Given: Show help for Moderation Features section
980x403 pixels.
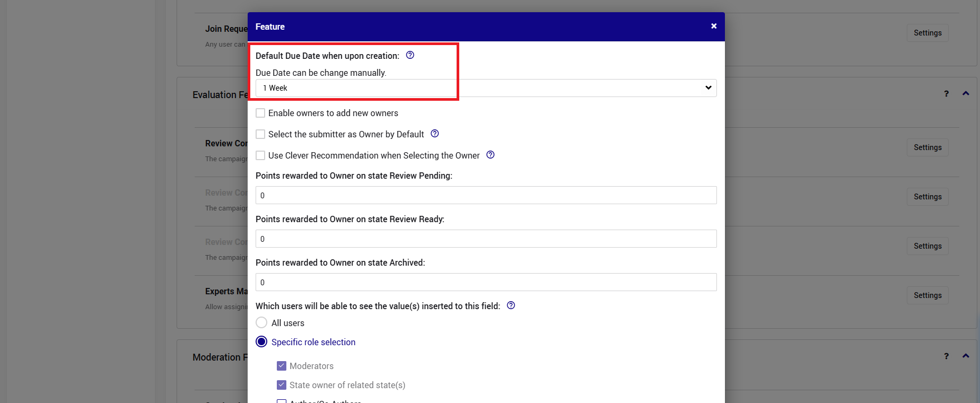Looking at the screenshot, I should point(946,356).
